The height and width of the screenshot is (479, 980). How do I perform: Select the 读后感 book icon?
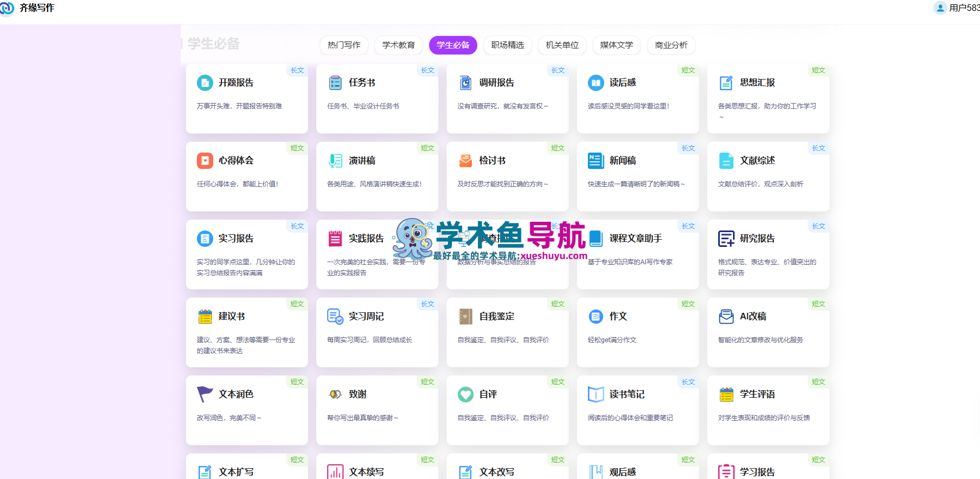tap(596, 83)
